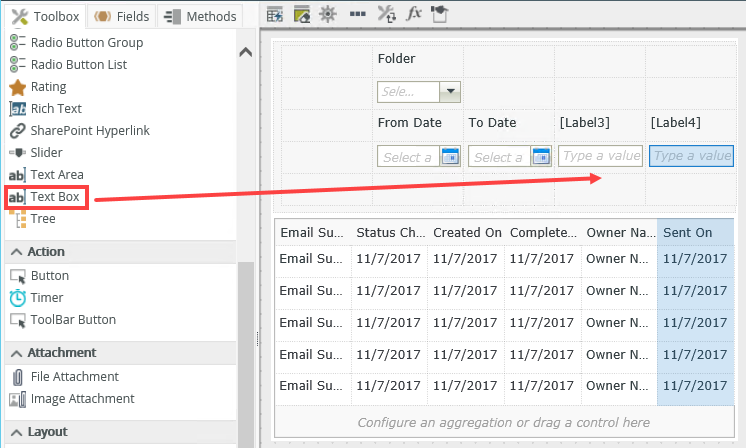Select the Folder label

[x=396, y=58]
